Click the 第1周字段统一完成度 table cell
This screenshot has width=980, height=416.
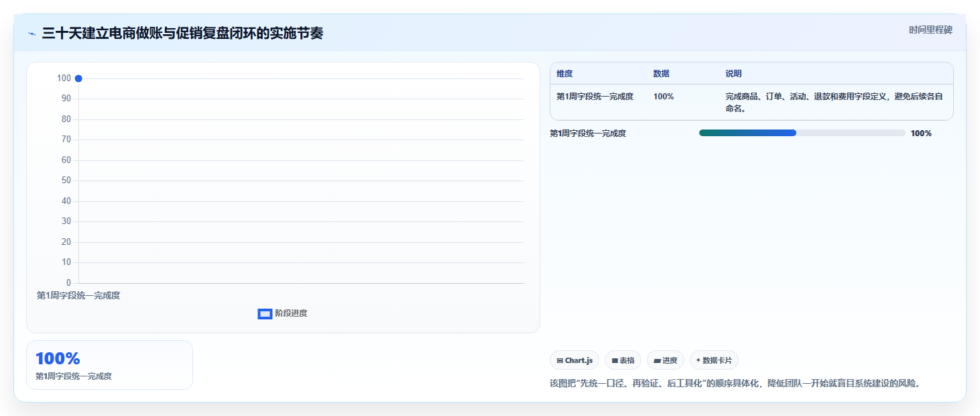(595, 97)
